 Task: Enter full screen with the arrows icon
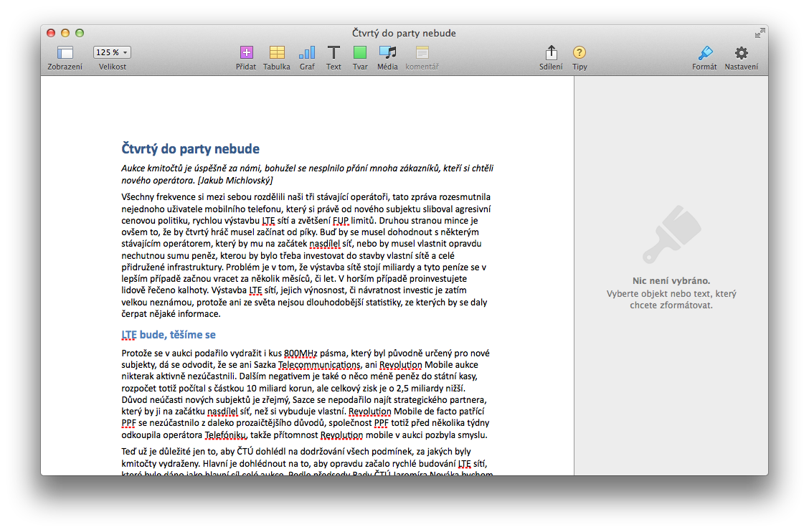click(x=760, y=33)
